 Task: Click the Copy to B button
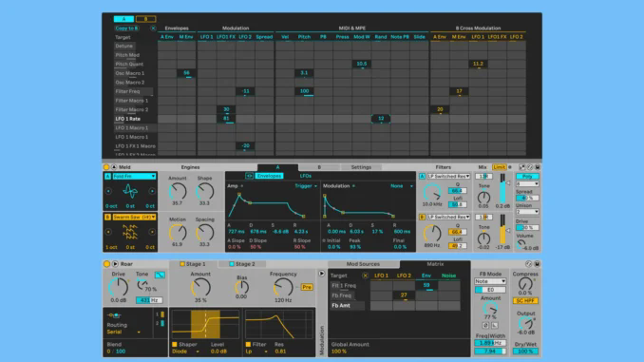pos(126,29)
